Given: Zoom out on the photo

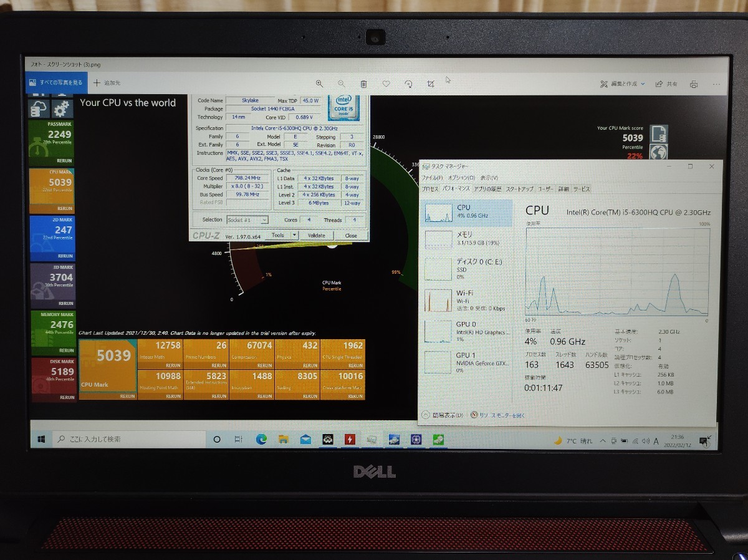Looking at the screenshot, I should pos(341,84).
